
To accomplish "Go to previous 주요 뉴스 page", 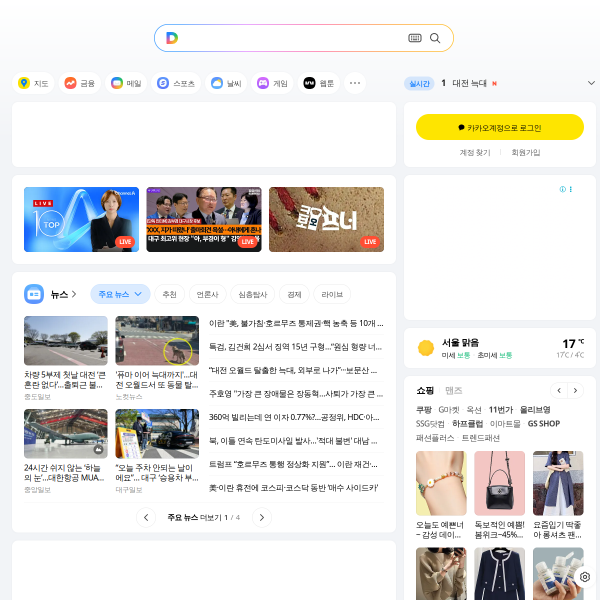I will pyautogui.click(x=146, y=517).
